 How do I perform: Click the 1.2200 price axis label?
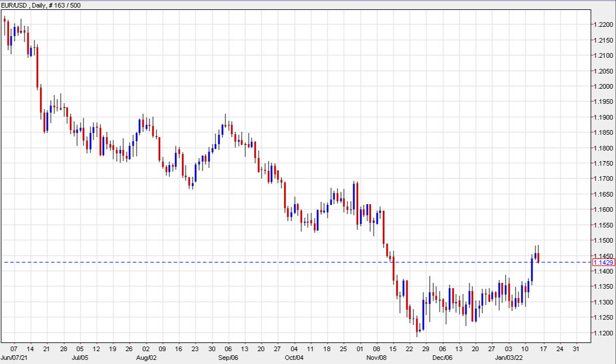point(603,24)
